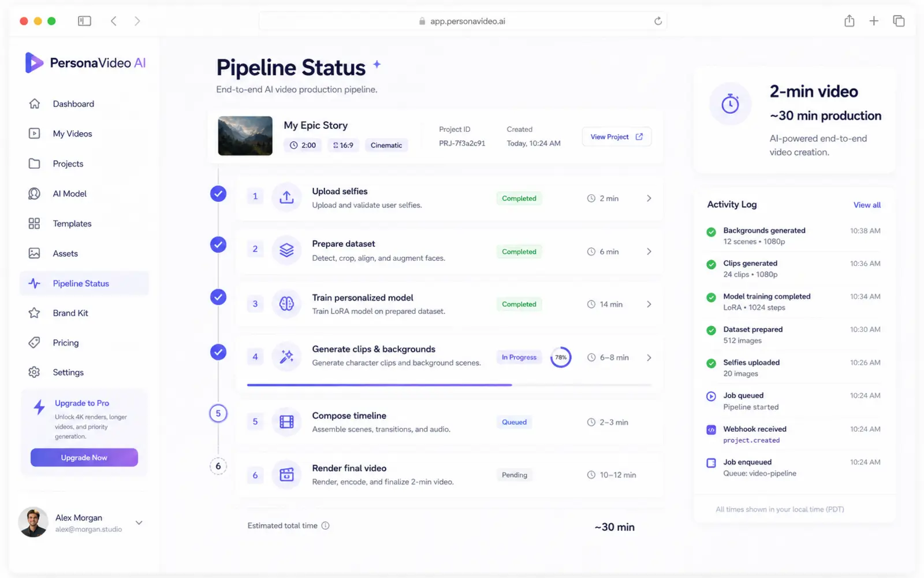Click the Upgrade to Pro lightning icon
The width and height of the screenshot is (924, 578).
[x=39, y=407]
